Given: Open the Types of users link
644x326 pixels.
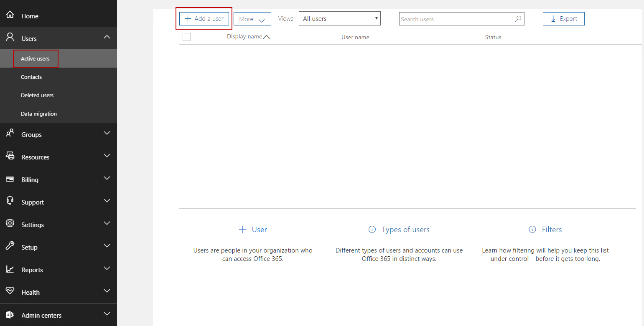Looking at the screenshot, I should 405,230.
